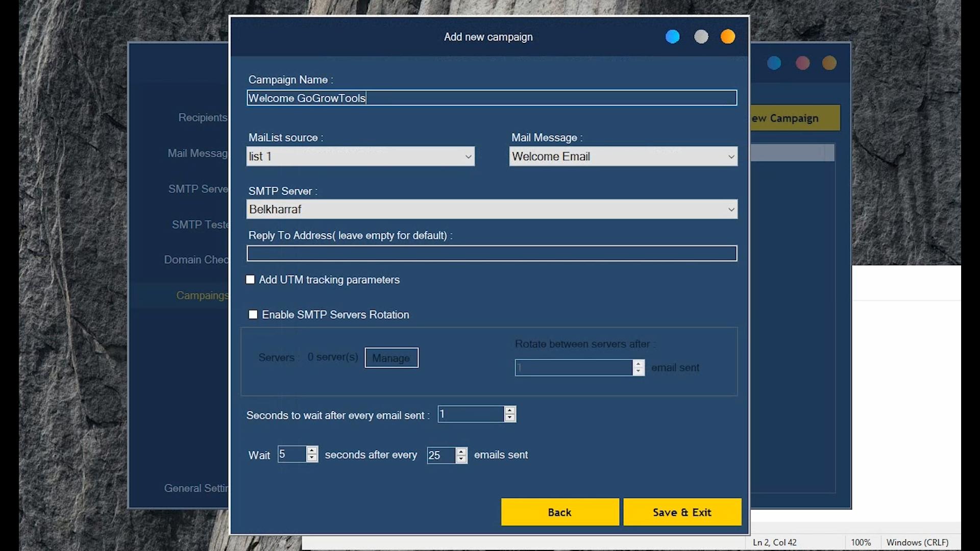Image resolution: width=980 pixels, height=551 pixels.
Task: Select Recipients in the sidebar
Action: coord(202,117)
